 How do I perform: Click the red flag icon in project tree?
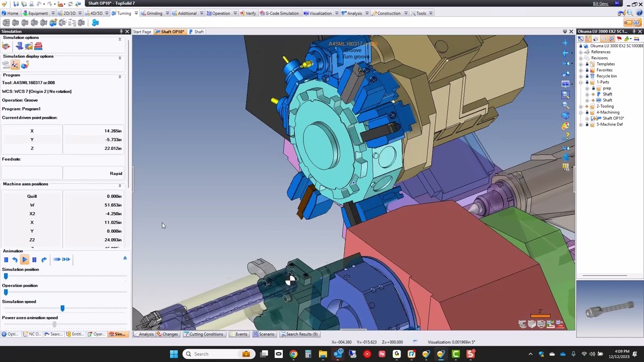[619, 39]
